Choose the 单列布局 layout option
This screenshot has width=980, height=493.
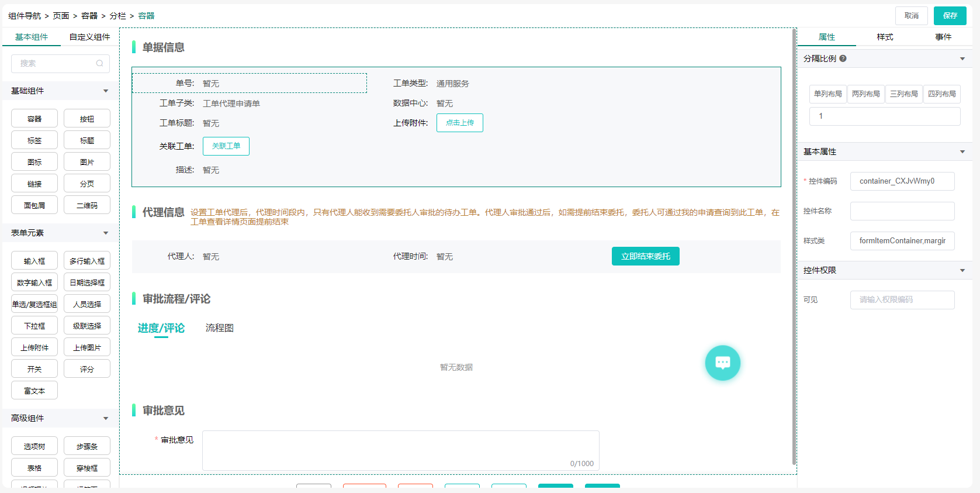coord(828,94)
